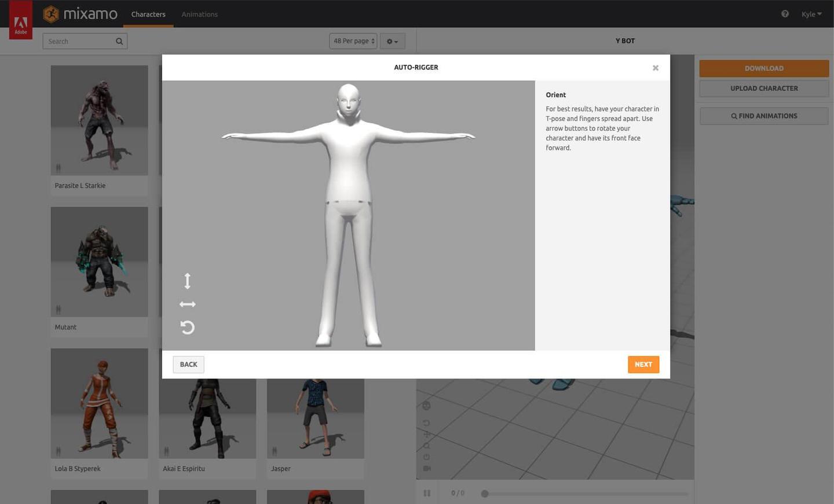
Task: Click the Mixamo logo in the header
Action: pyautogui.click(x=80, y=14)
